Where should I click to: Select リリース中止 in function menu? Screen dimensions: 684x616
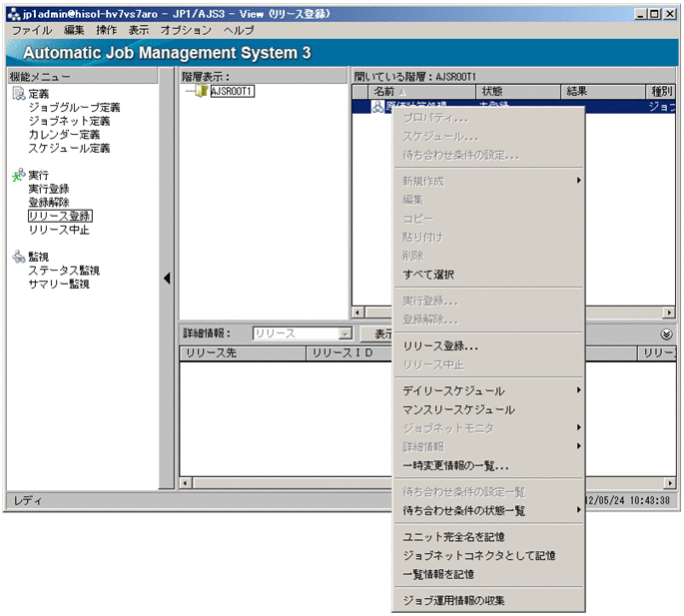point(59,230)
